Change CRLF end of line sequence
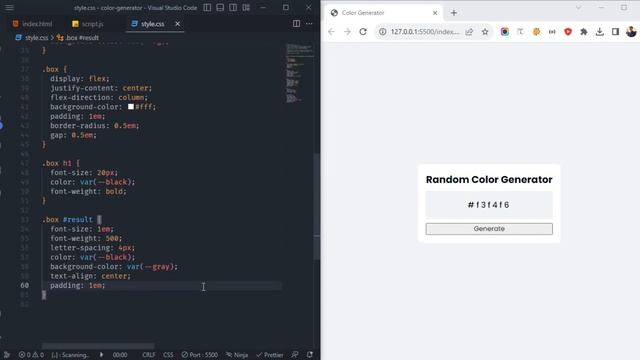 [149, 355]
